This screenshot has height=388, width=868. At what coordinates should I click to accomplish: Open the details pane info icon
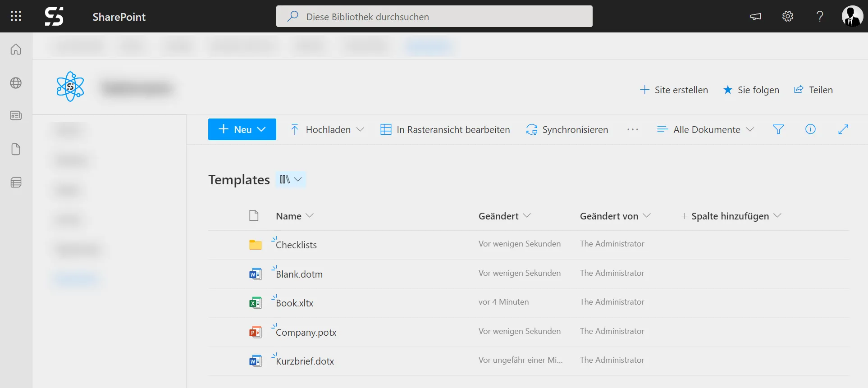(810, 129)
